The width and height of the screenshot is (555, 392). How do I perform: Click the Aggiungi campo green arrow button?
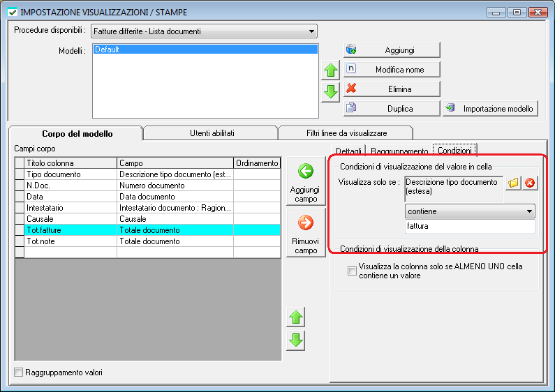tap(306, 181)
